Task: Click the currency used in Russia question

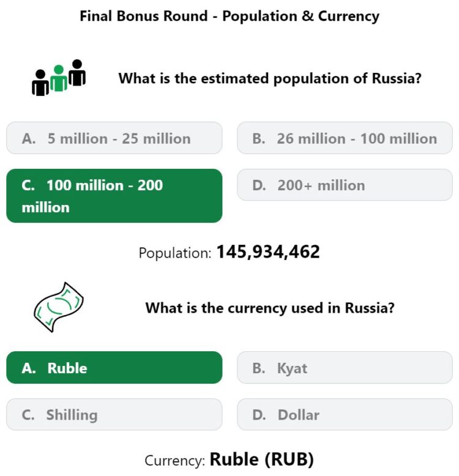Action: [x=270, y=308]
